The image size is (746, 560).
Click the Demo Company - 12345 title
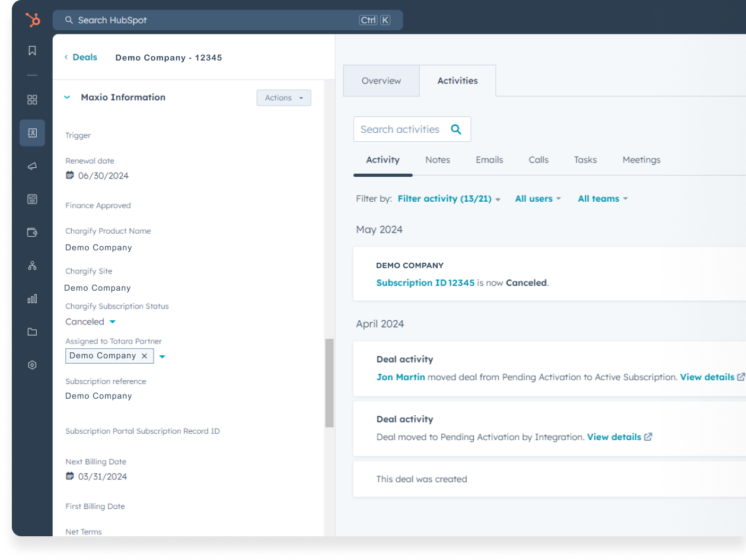coord(168,58)
